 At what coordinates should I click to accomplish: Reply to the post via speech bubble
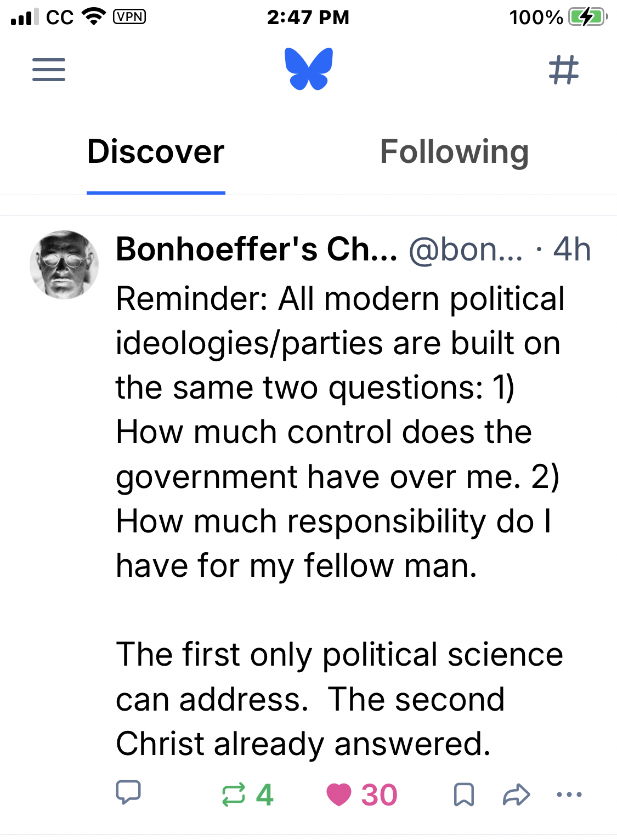tap(128, 793)
